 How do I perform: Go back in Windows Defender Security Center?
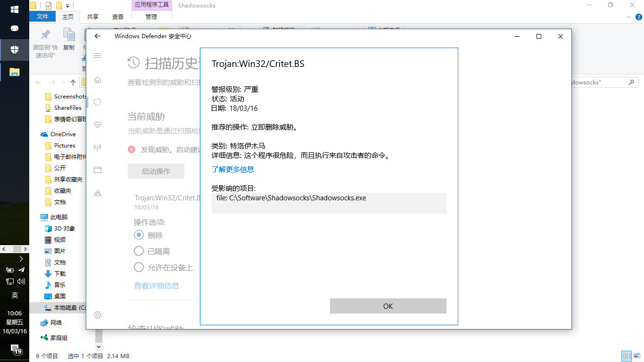(x=98, y=36)
